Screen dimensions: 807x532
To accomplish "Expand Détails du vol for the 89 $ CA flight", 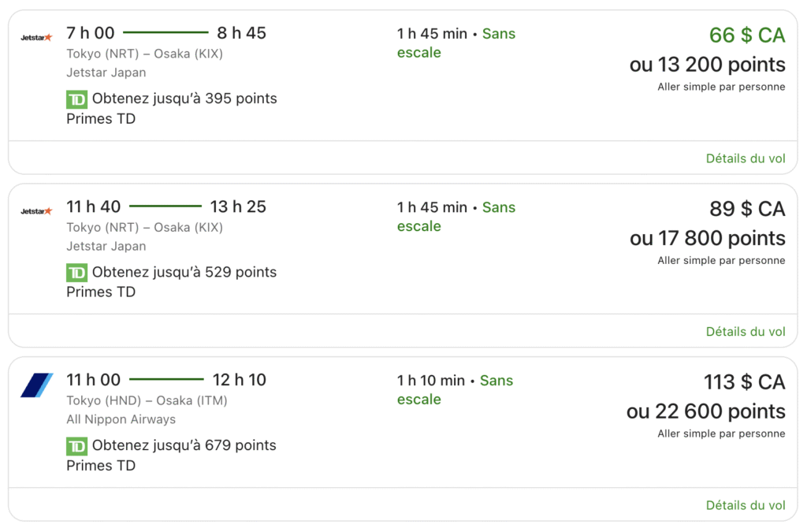I will [746, 331].
